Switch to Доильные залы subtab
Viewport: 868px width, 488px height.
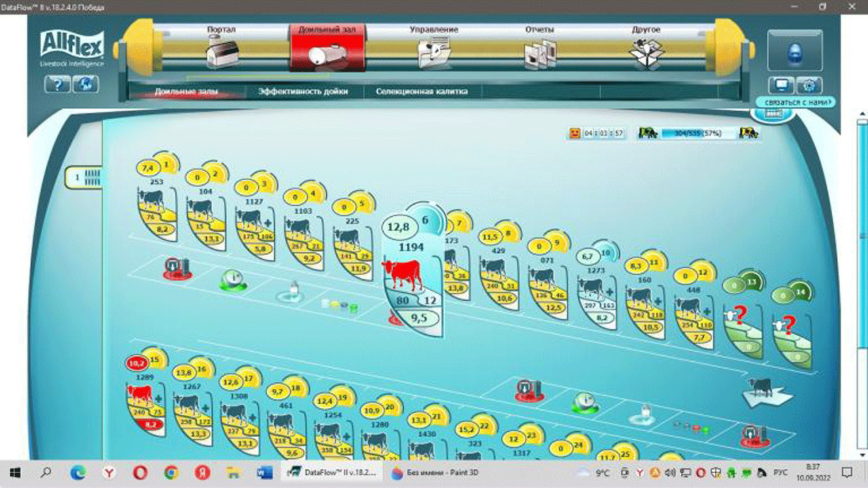coord(186,91)
